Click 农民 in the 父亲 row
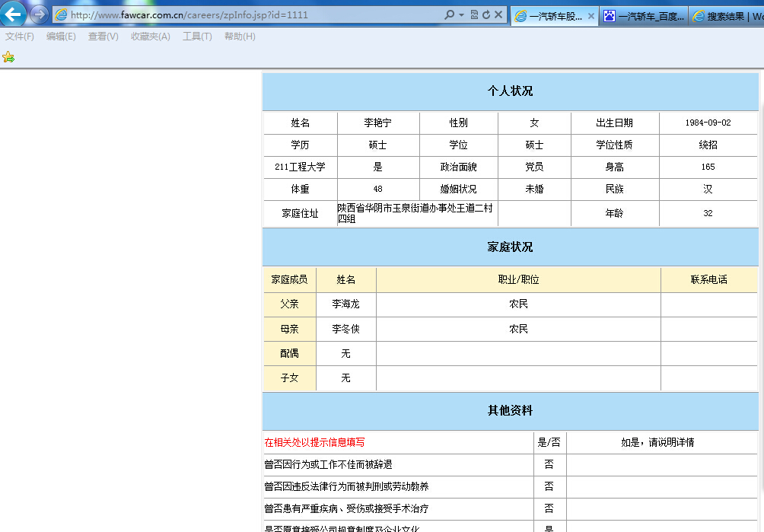This screenshot has height=532, width=764. click(518, 304)
